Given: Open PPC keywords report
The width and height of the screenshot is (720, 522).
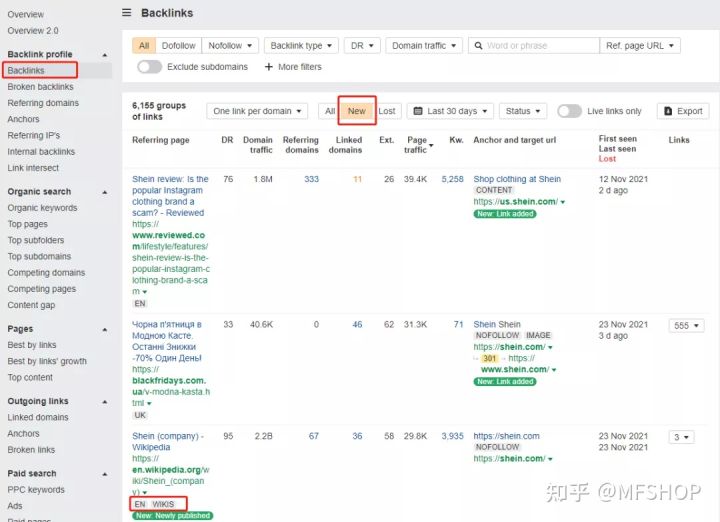Looking at the screenshot, I should pos(36,490).
